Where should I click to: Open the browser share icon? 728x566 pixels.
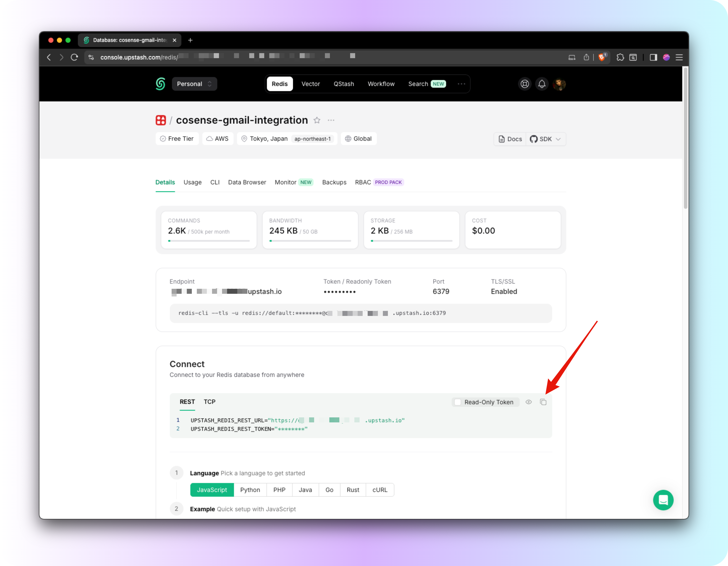click(586, 57)
